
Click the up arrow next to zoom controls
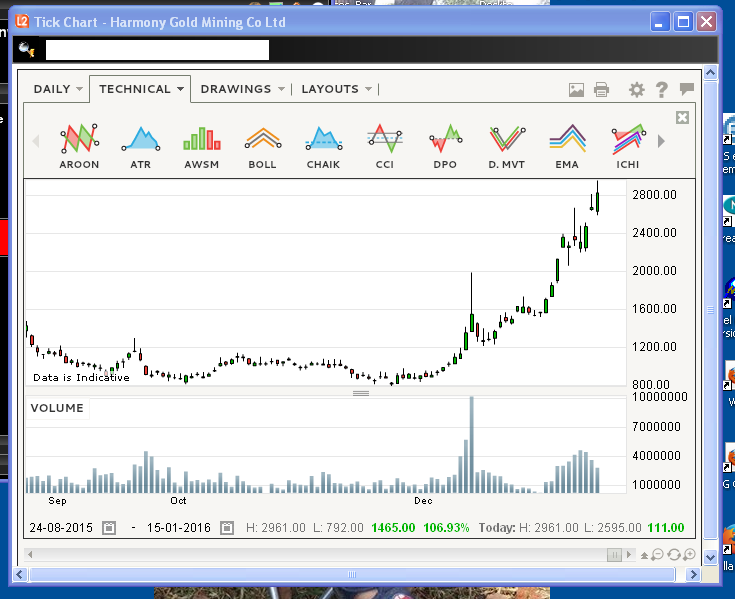pyautogui.click(x=645, y=555)
